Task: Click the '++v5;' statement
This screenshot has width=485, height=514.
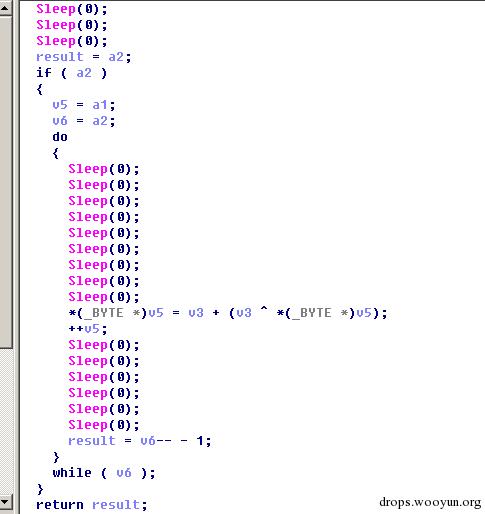Action: 88,329
